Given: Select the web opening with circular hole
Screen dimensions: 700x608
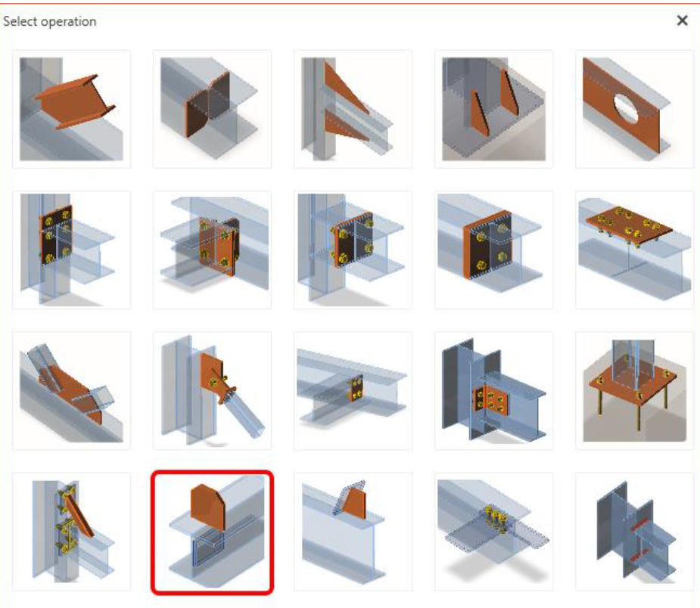Looking at the screenshot, I should tap(634, 109).
